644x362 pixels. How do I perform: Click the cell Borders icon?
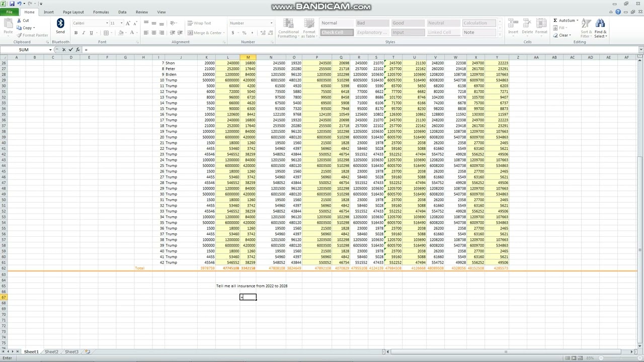point(106,33)
